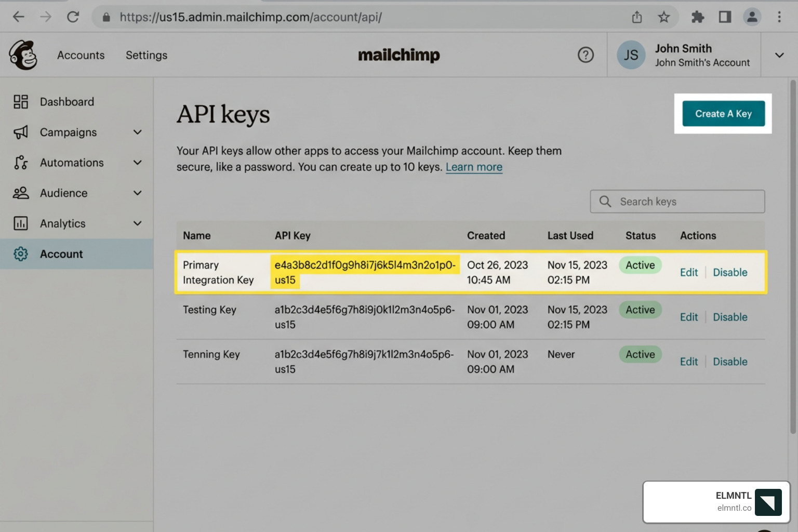Open the Settings top menu
The height and width of the screenshot is (532, 798).
[147, 55]
